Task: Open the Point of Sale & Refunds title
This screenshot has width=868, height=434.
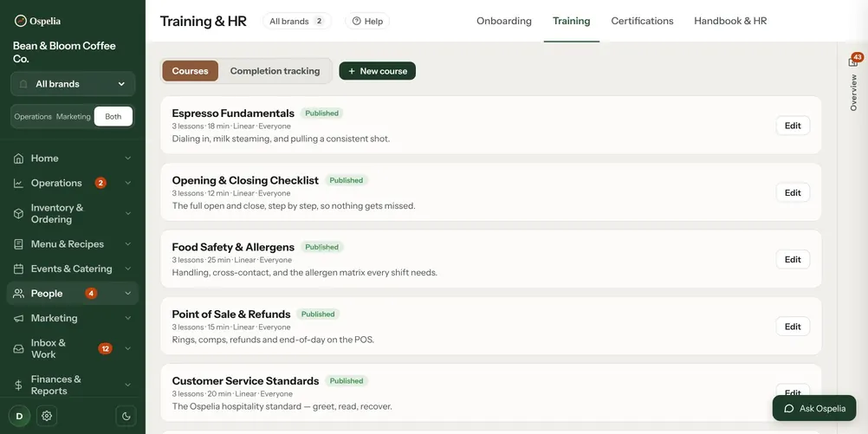Action: click(x=230, y=314)
